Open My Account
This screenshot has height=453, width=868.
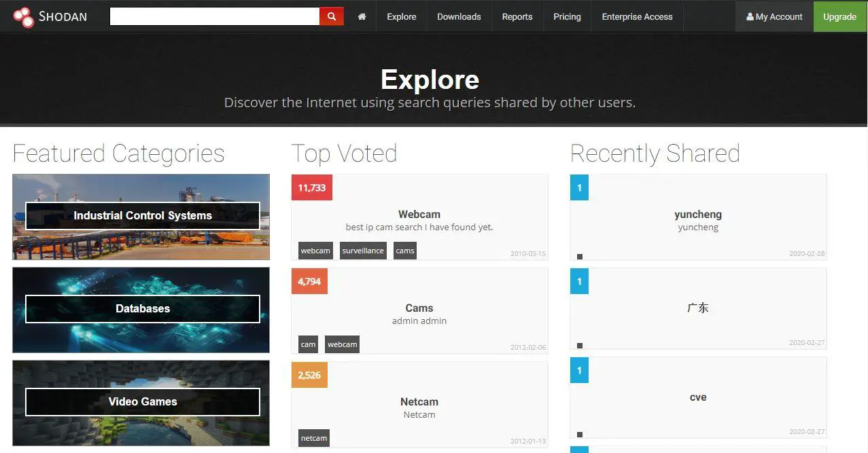[x=774, y=16]
